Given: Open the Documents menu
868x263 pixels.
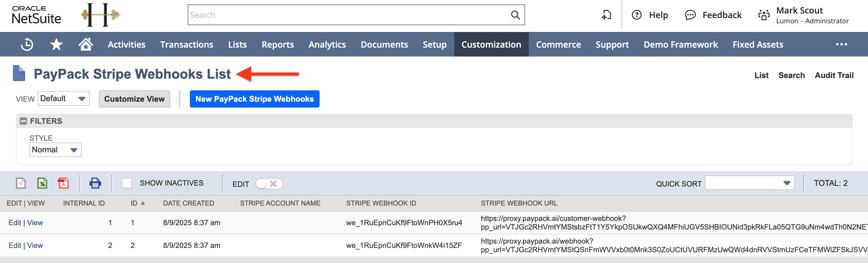Looking at the screenshot, I should point(385,45).
